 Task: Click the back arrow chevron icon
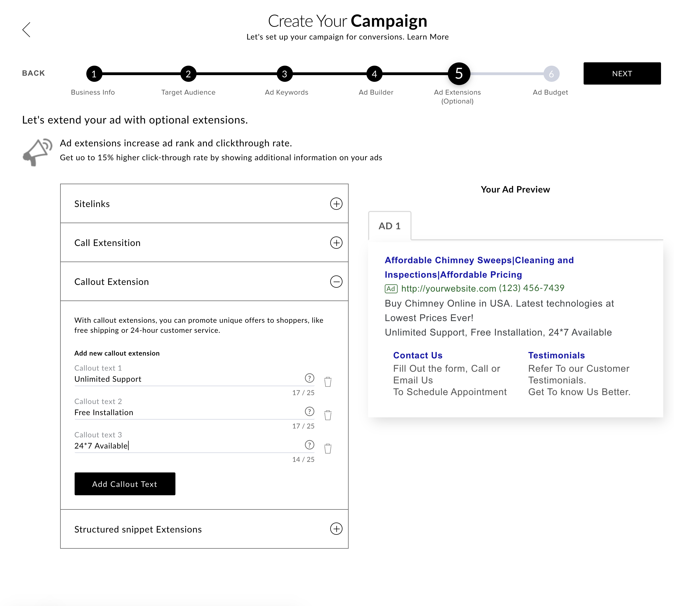pos(26,30)
